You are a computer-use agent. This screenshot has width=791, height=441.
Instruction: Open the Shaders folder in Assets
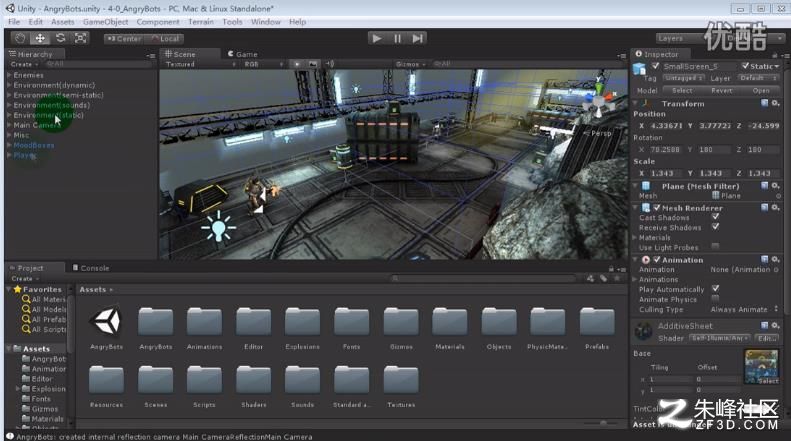253,379
